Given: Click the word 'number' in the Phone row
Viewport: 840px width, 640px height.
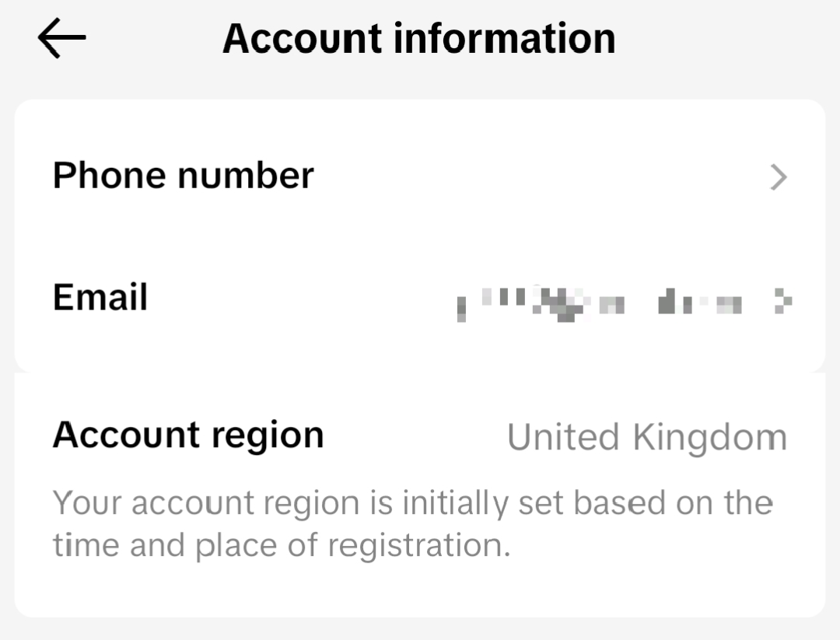Looking at the screenshot, I should [245, 177].
